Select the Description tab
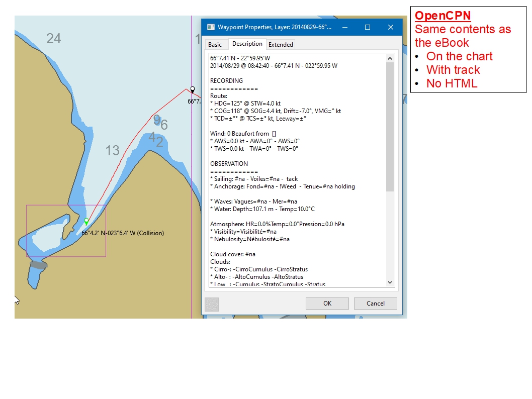 point(247,44)
